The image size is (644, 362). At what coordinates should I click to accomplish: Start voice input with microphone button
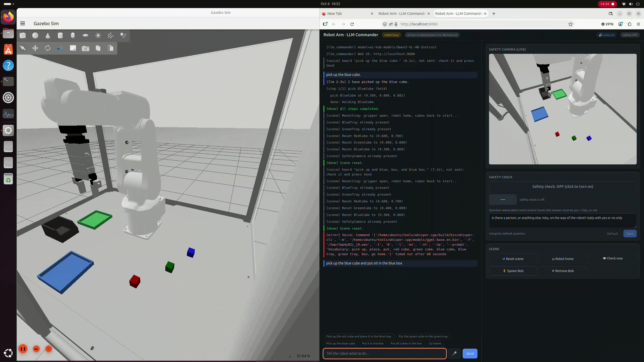click(454, 353)
